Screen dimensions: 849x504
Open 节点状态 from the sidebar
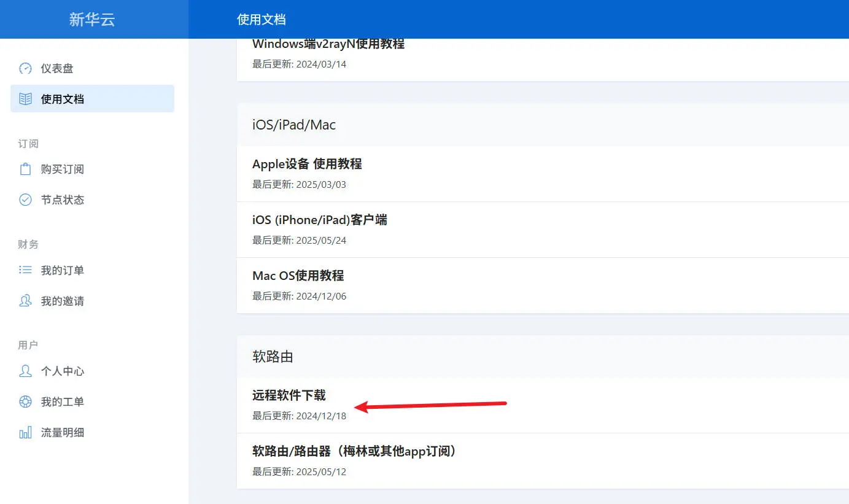click(92, 200)
